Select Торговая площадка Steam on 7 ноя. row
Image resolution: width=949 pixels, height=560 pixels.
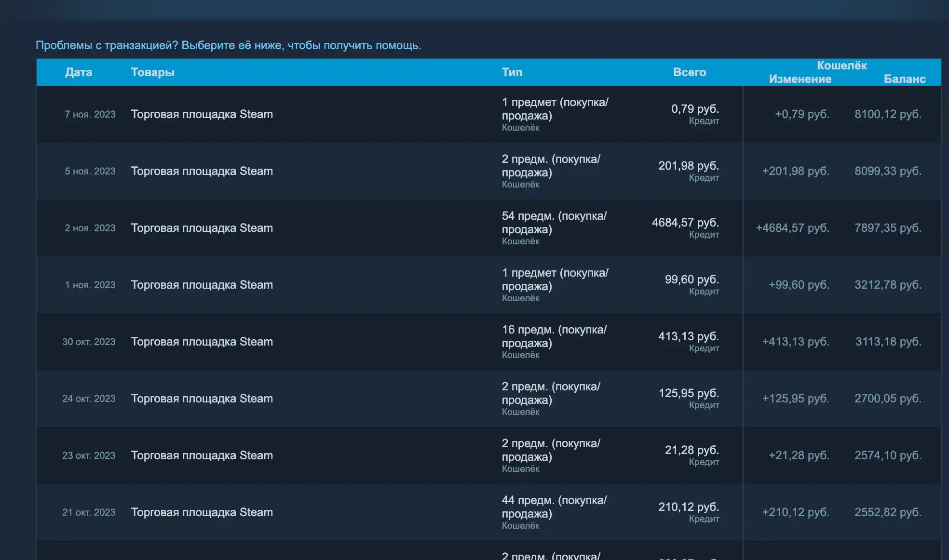(202, 114)
